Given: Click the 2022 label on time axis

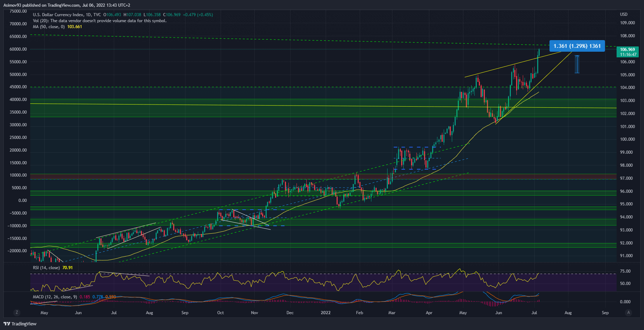Looking at the screenshot, I should click(326, 313).
